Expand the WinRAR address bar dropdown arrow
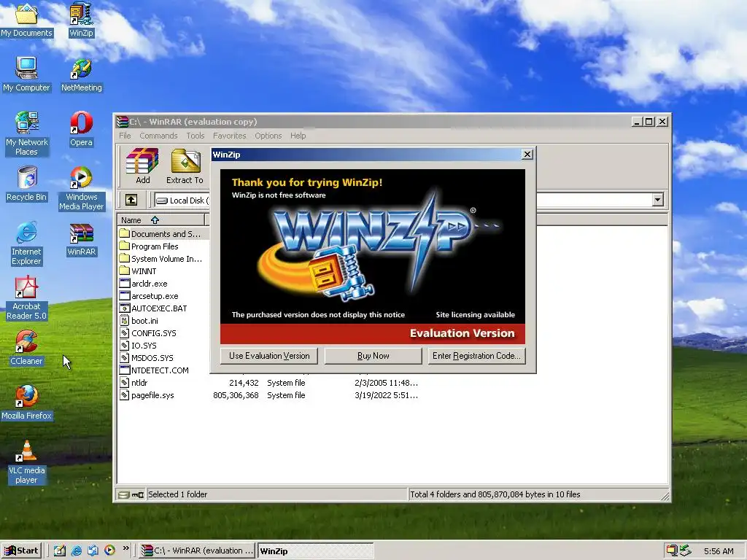 click(657, 200)
